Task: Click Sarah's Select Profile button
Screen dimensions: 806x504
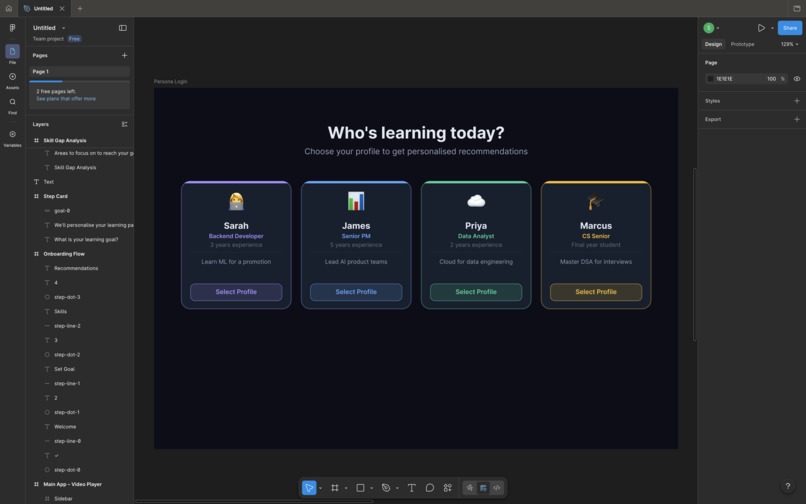Action: point(236,292)
